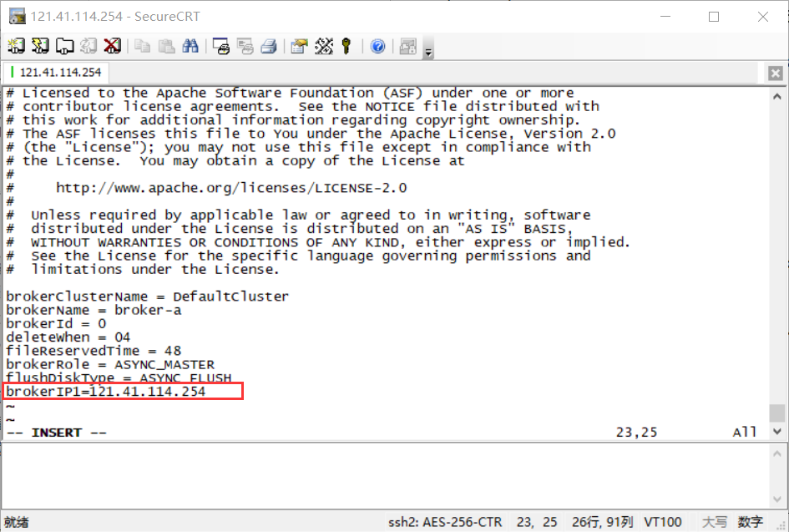Click chat window scrollbar up arrow
The width and height of the screenshot is (789, 532).
[x=777, y=453]
